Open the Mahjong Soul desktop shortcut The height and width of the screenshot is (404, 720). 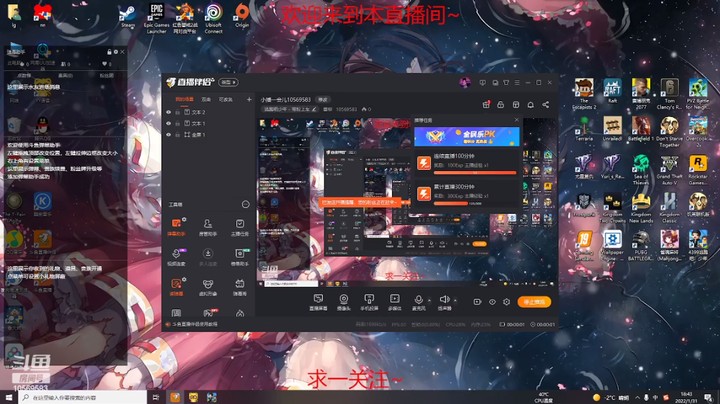point(669,246)
